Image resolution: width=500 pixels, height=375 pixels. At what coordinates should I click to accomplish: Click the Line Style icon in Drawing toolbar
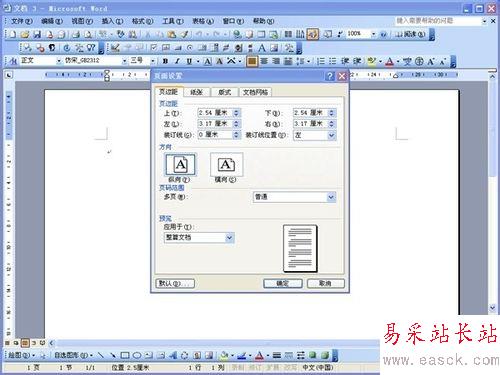point(277,355)
